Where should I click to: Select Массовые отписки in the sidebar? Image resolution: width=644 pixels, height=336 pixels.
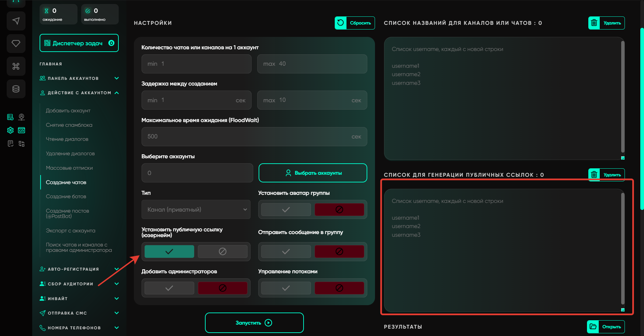(x=69, y=168)
